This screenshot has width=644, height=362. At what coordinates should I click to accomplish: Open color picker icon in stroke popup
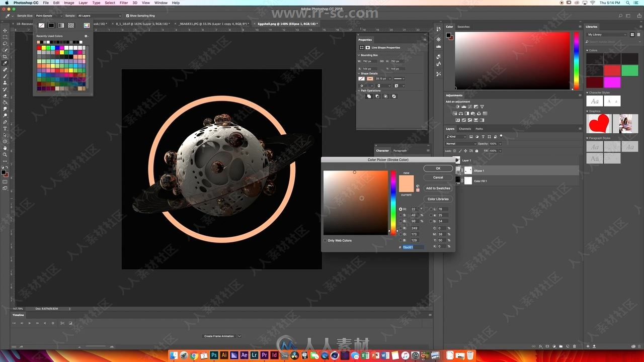[x=87, y=25]
